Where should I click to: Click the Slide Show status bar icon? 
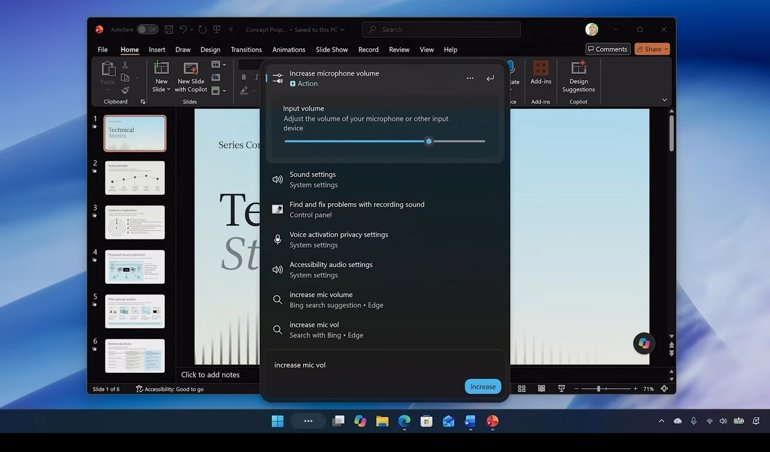561,389
